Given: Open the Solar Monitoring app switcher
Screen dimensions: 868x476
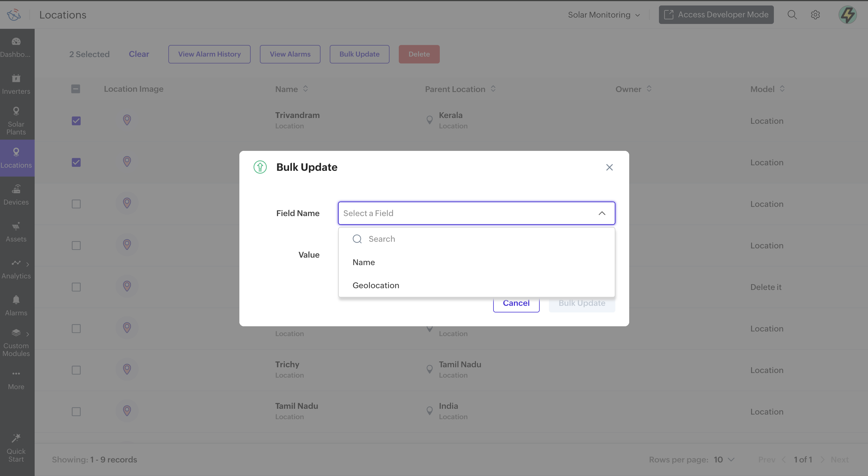Looking at the screenshot, I should pyautogui.click(x=603, y=15).
